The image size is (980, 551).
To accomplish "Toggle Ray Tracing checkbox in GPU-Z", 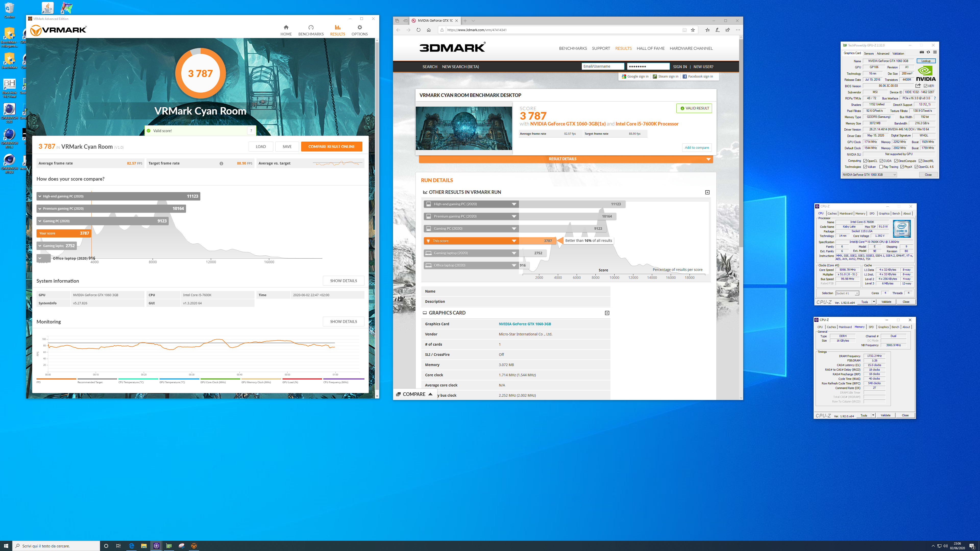I will click(x=881, y=167).
